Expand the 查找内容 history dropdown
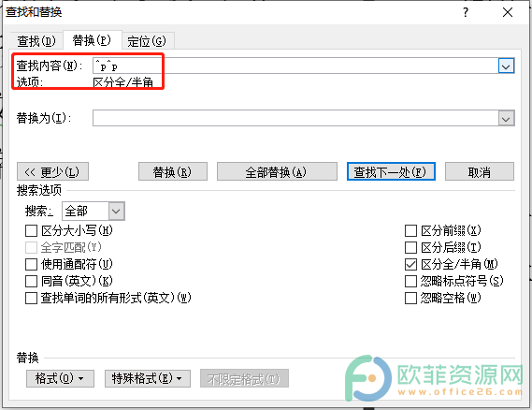This screenshot has height=410, width=532. 506,66
